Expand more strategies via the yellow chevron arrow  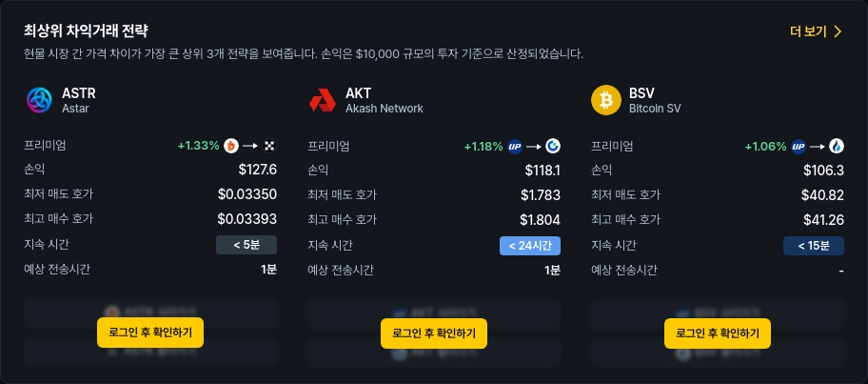pos(838,31)
